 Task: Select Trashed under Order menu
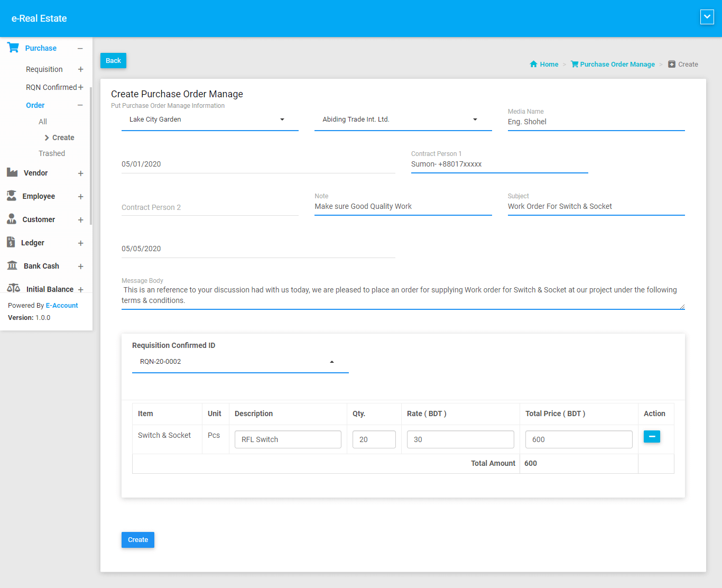pos(52,153)
